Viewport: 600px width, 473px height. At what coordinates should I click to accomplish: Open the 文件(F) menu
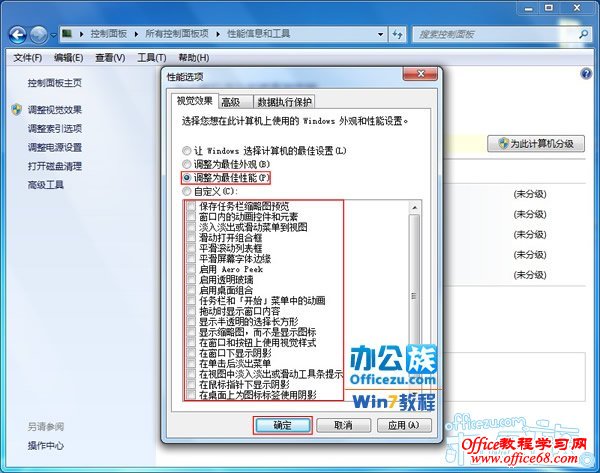coord(28,58)
